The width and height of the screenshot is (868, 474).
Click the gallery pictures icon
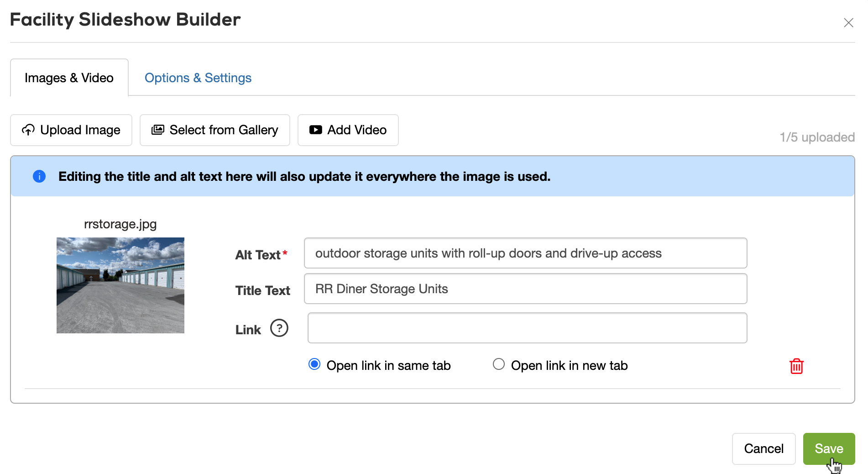pos(158,130)
